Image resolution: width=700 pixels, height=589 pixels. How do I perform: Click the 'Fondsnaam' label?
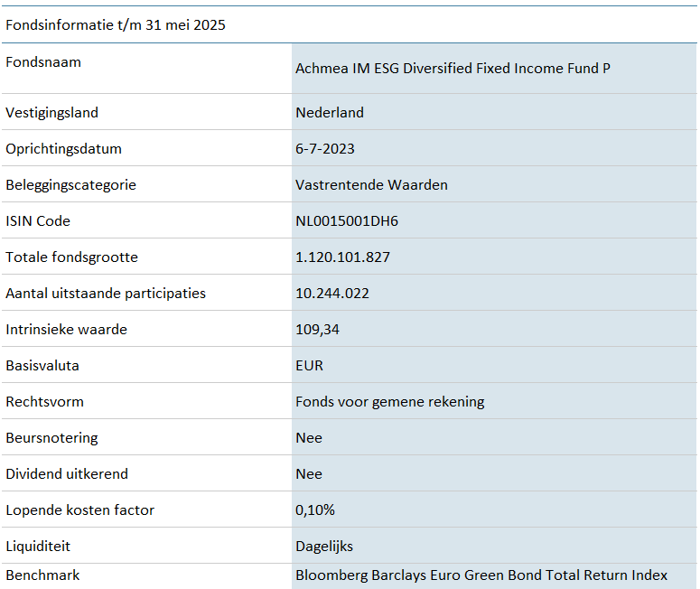[43, 62]
